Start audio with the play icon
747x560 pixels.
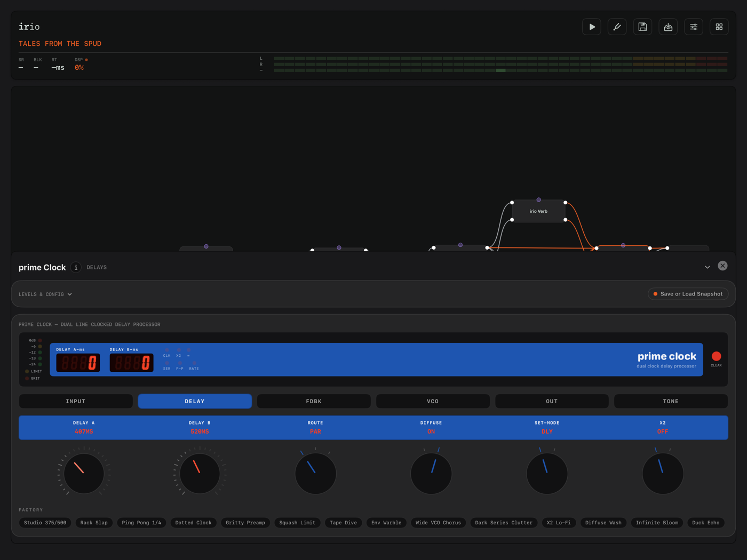tap(591, 27)
